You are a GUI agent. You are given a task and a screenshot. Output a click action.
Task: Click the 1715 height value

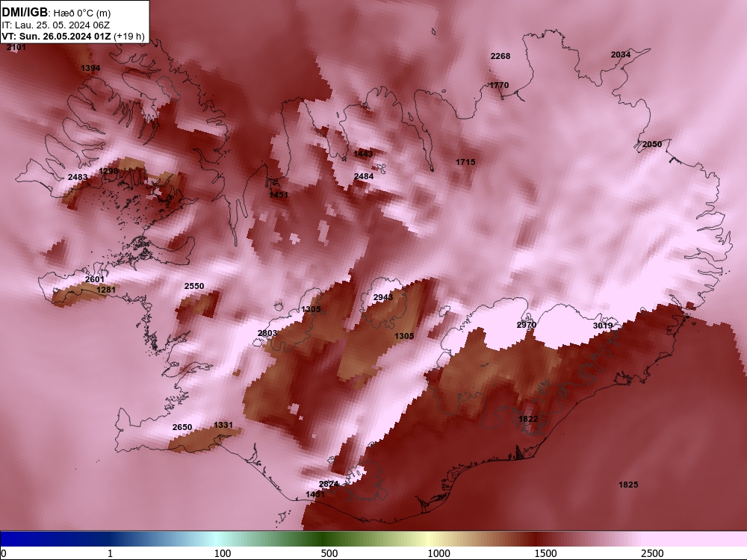point(465,162)
